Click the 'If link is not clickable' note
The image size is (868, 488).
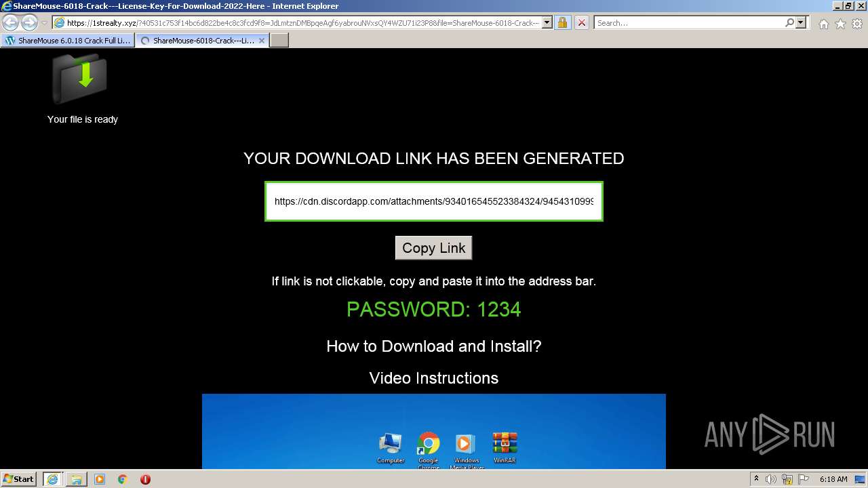[x=434, y=281]
